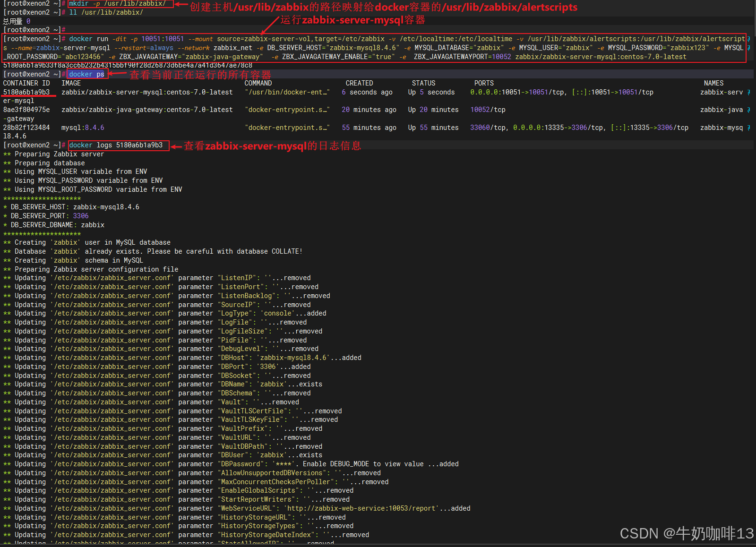The height and width of the screenshot is (547, 756).
Task: Click the "HistoryStorageTypes" parameter line
Action: coord(179,526)
